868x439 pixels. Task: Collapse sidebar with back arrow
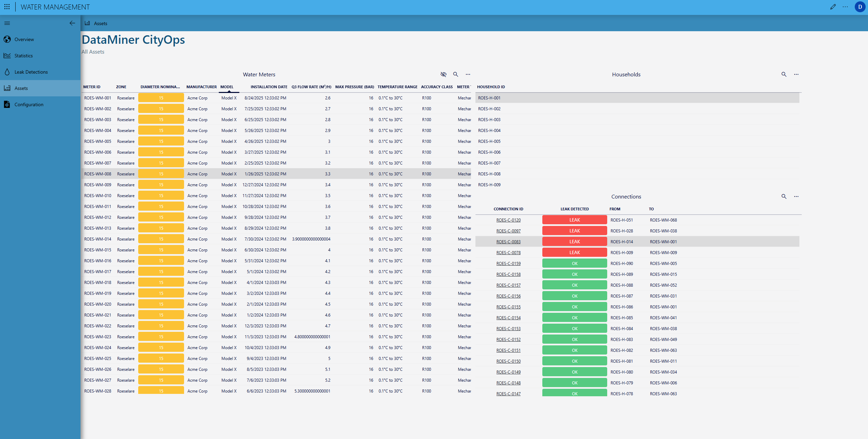72,23
